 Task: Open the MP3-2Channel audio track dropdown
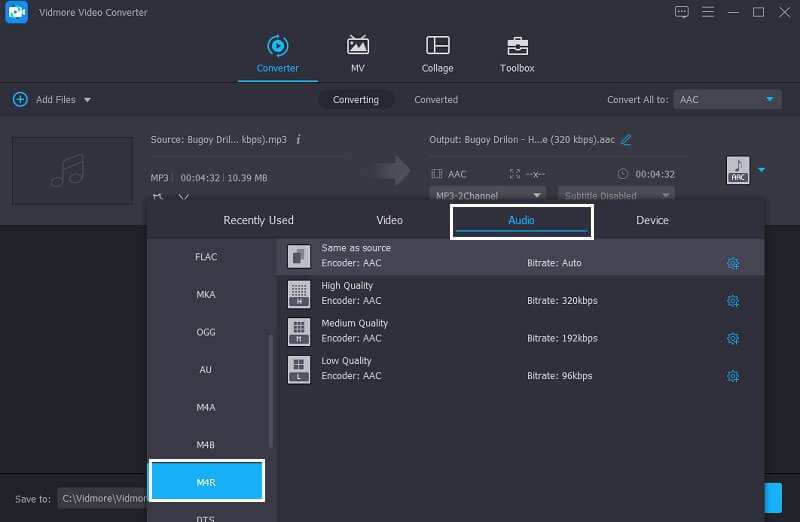pyautogui.click(x=488, y=195)
